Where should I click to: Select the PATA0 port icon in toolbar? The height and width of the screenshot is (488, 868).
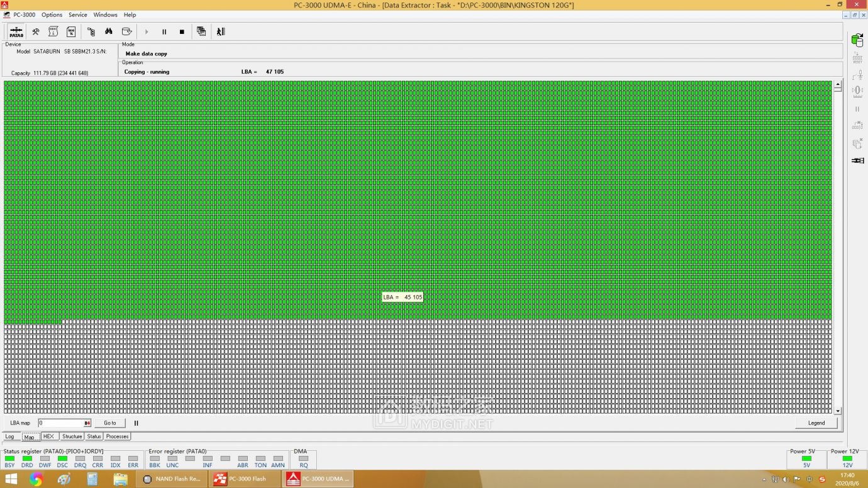click(x=16, y=31)
